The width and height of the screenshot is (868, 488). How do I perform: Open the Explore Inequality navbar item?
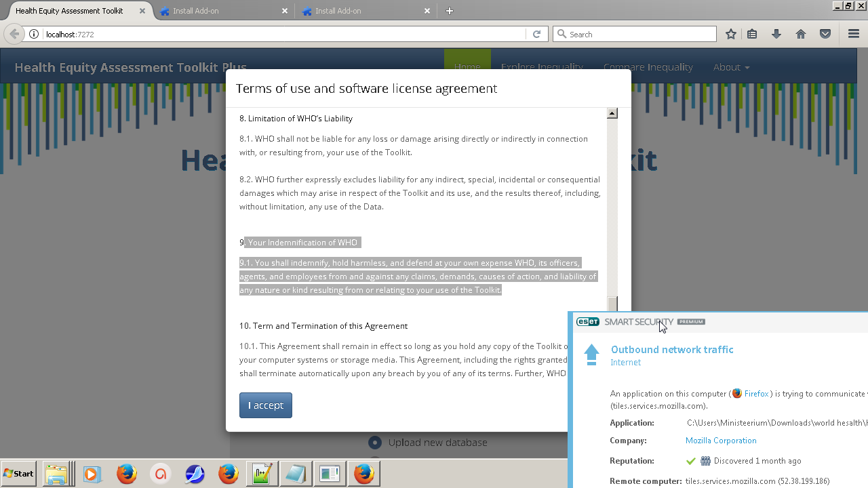(x=542, y=67)
